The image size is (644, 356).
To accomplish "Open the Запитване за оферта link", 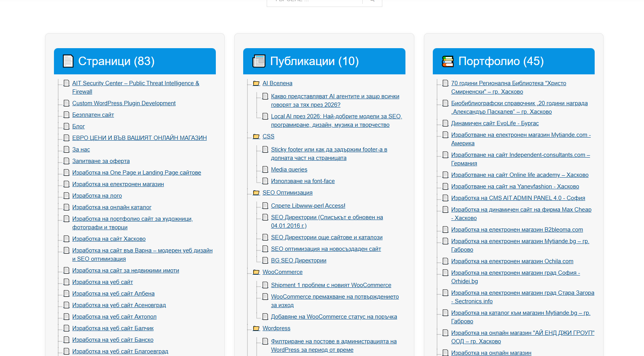I will pos(101,161).
